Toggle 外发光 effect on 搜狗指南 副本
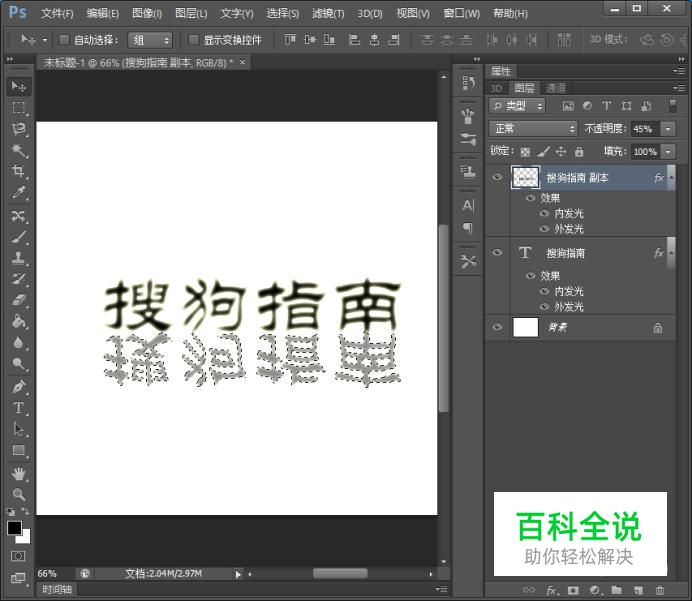The width and height of the screenshot is (692, 601). 545,229
